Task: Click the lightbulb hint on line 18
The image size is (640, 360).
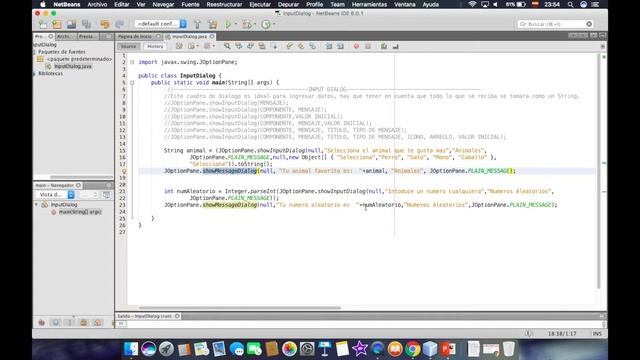Action: click(x=124, y=171)
